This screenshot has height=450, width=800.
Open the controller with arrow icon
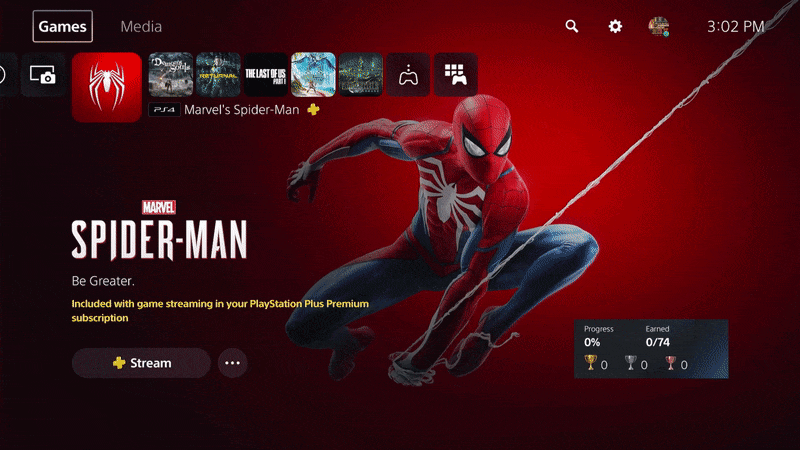408,74
